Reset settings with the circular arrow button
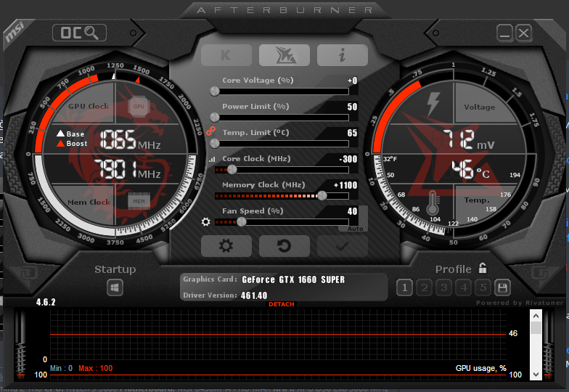 pos(284,245)
